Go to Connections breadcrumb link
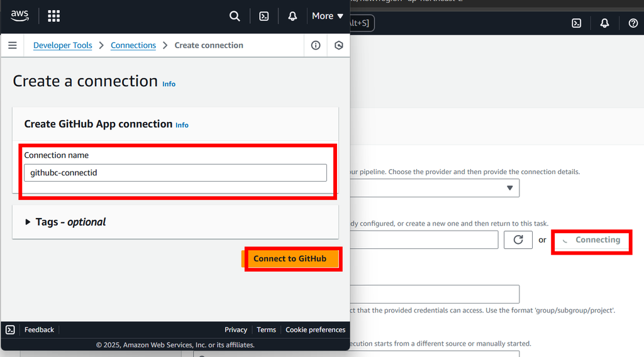644x357 pixels. click(133, 45)
